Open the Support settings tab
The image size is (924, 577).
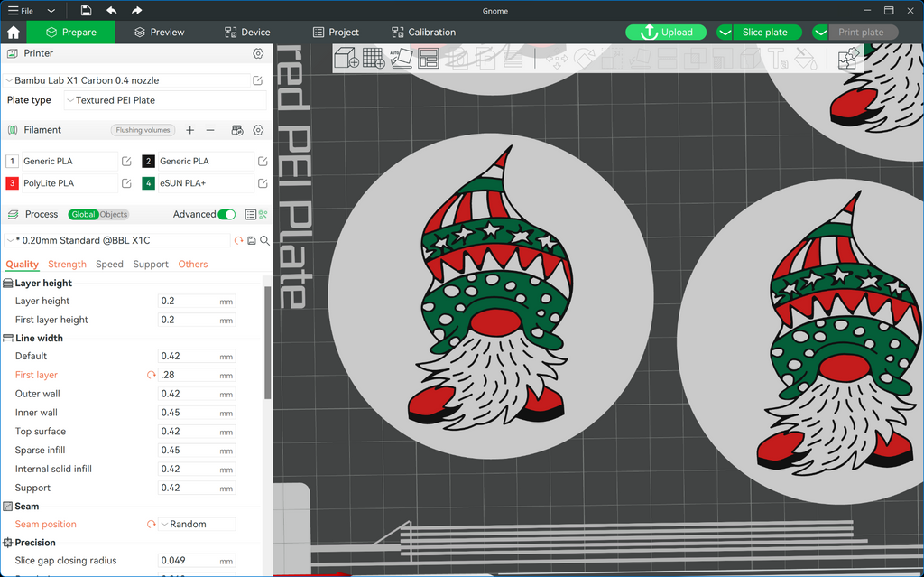[x=151, y=264]
